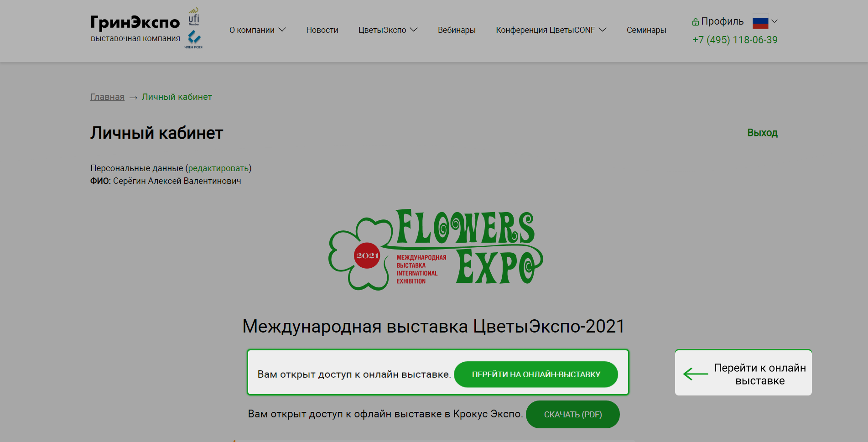Click the Личный кабинет breadcrumb
The height and width of the screenshot is (442, 868).
coord(177,97)
